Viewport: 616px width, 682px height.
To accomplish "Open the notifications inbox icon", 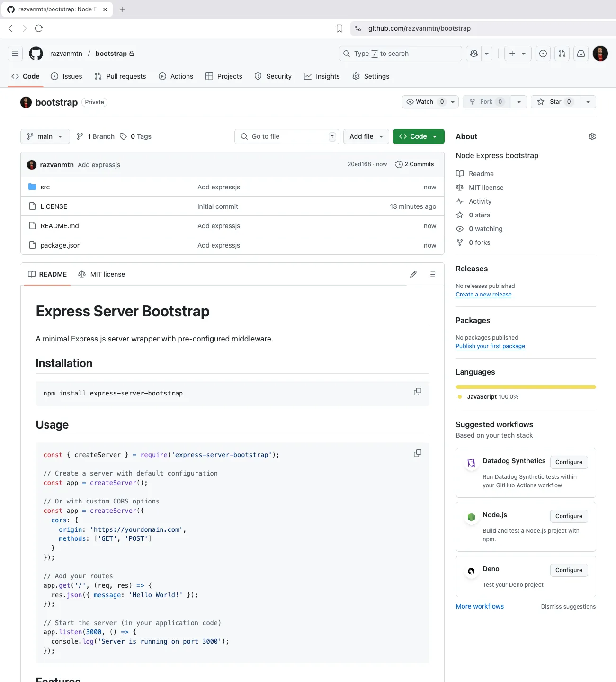I will point(581,54).
